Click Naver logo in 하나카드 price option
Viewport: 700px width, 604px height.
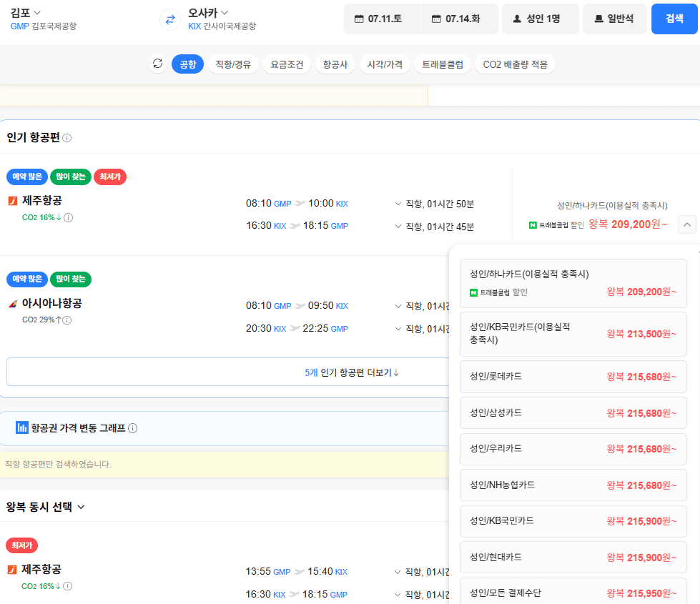pos(473,293)
